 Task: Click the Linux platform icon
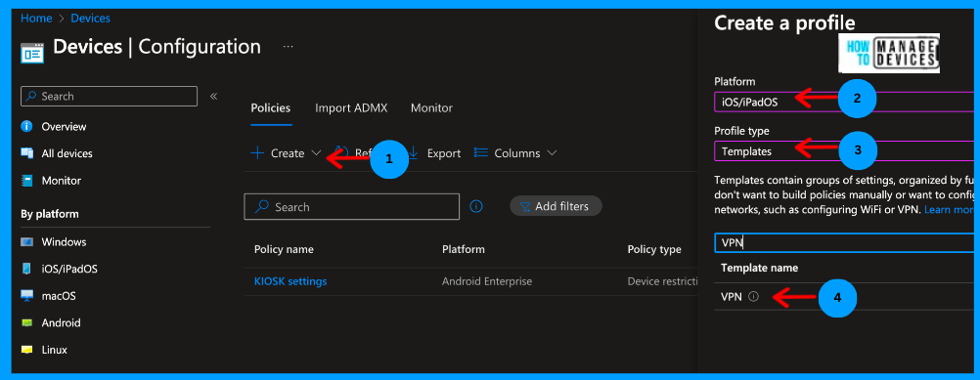[26, 350]
